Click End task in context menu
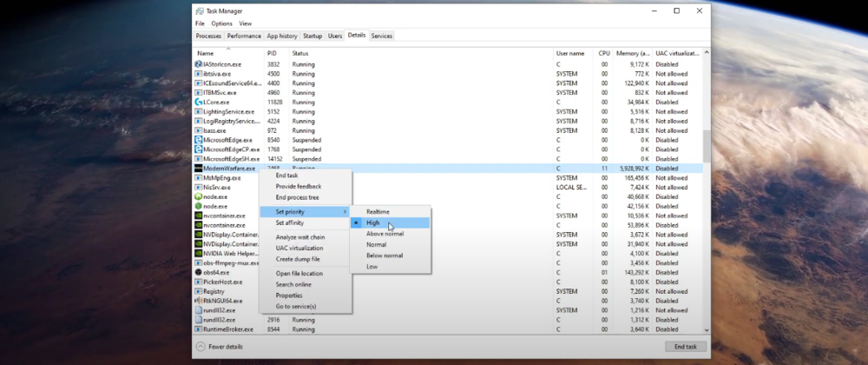Viewport: 868px width, 365px height. pos(286,176)
